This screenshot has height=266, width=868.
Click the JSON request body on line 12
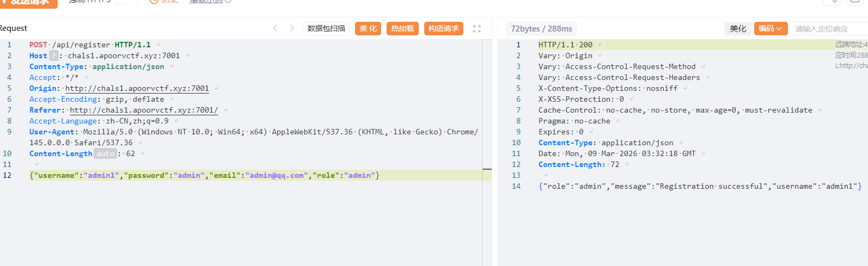click(x=204, y=175)
